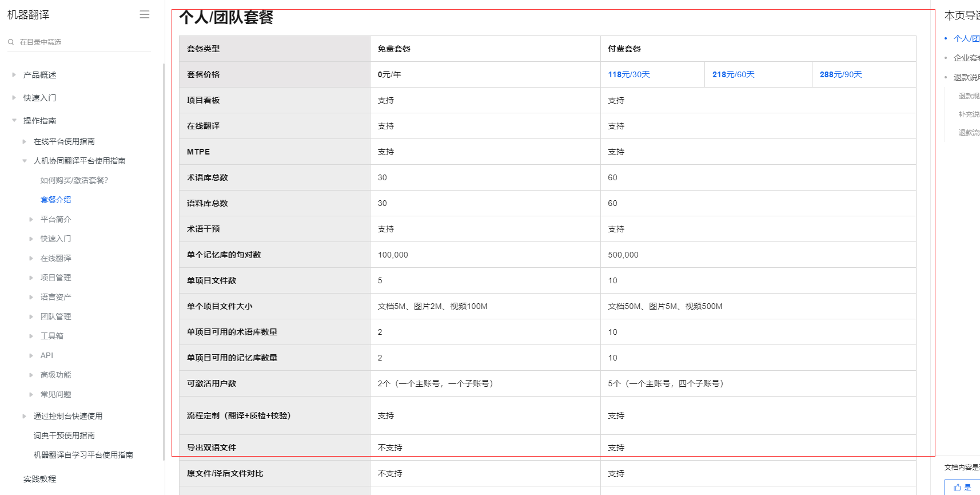Jump to 企业套餐 in page navigation
This screenshot has height=495, width=980.
click(x=966, y=58)
